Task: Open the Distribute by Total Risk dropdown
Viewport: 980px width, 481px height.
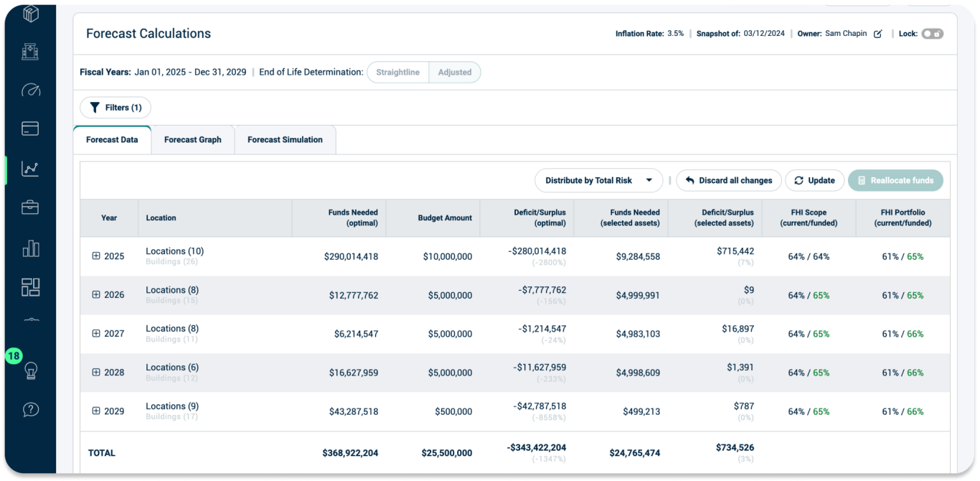Action: (x=598, y=180)
